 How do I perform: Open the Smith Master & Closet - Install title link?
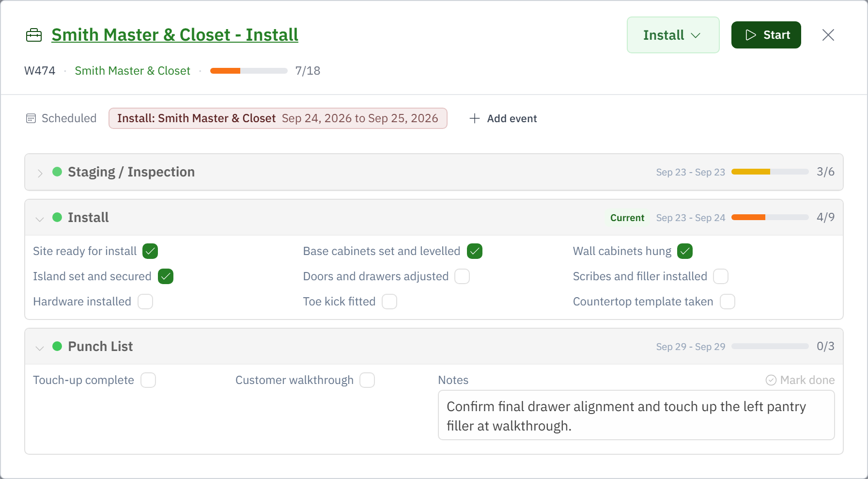(175, 35)
